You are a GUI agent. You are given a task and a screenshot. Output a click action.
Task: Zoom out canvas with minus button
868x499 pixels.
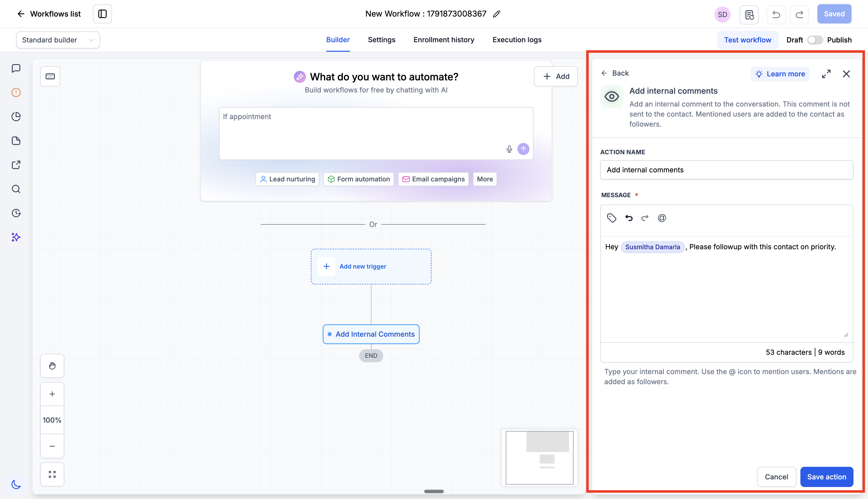pos(52,446)
